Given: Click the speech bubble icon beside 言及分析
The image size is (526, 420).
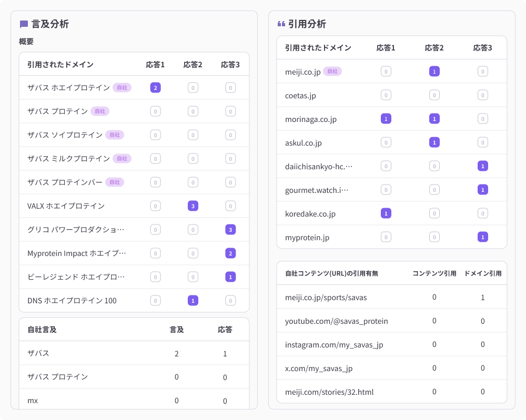Looking at the screenshot, I should [x=24, y=24].
